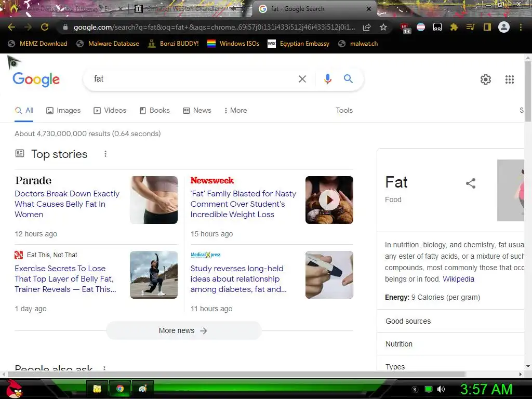Click the 3:57 AM taskbar clock

486,389
